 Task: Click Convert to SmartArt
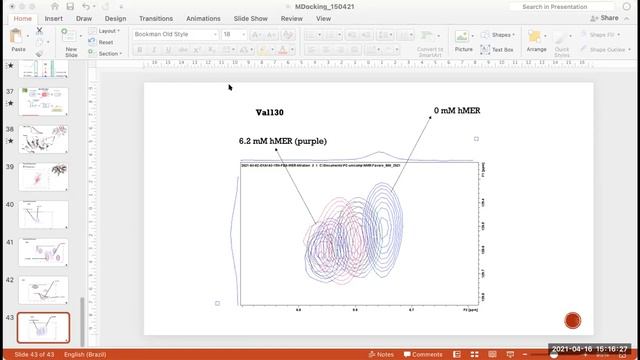coord(429,43)
